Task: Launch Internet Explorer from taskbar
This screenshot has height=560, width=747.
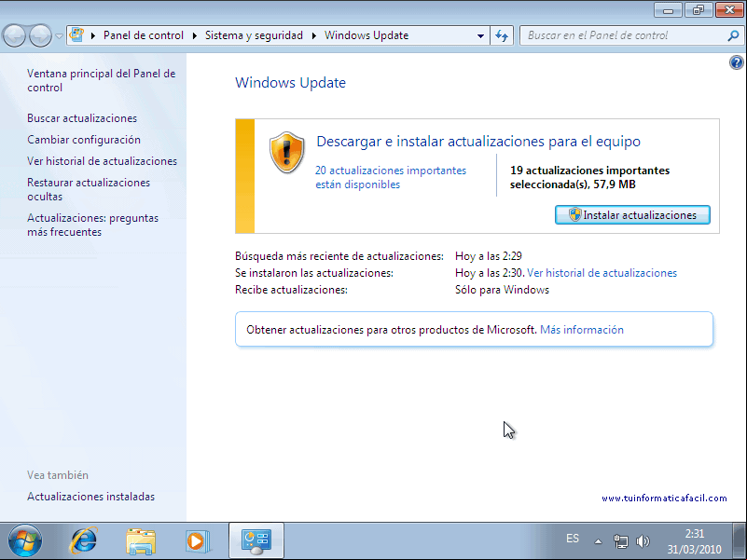Action: pyautogui.click(x=83, y=541)
